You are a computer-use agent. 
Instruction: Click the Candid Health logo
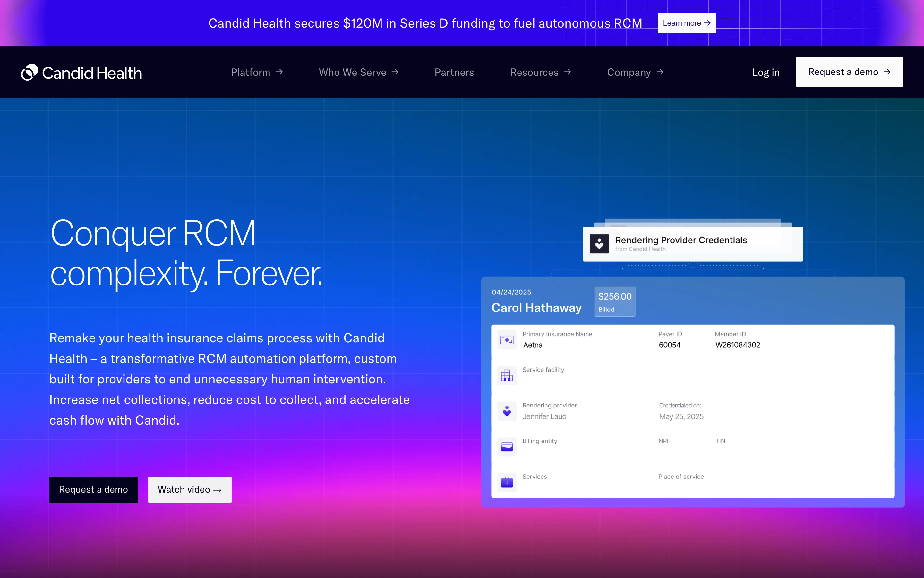pyautogui.click(x=81, y=72)
